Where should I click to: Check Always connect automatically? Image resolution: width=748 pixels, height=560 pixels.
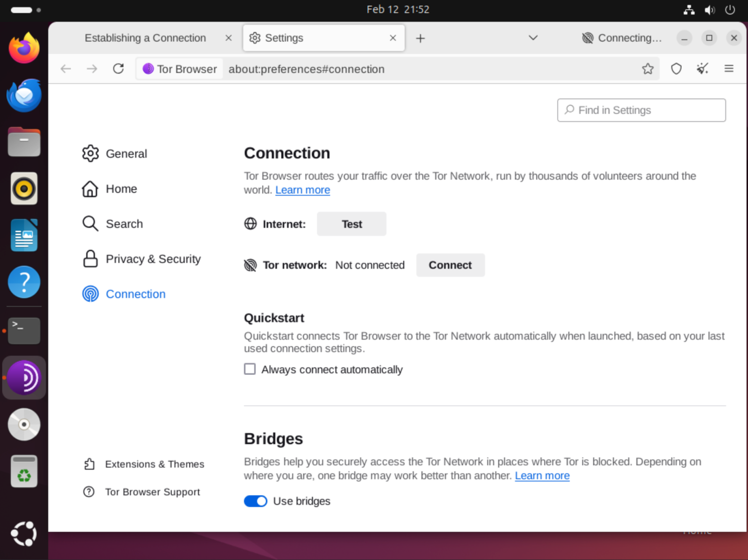click(250, 369)
